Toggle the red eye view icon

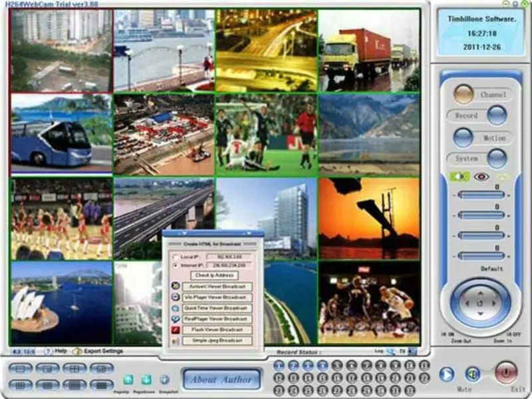[x=481, y=177]
